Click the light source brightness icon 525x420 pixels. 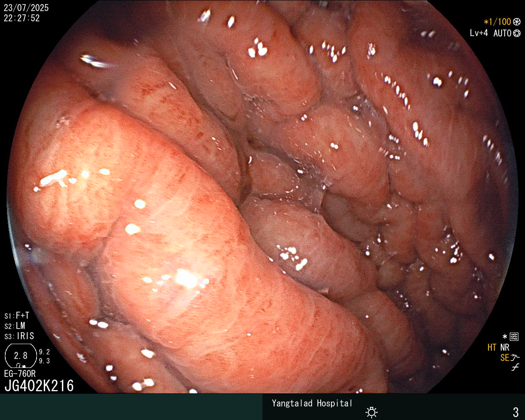click(x=372, y=412)
